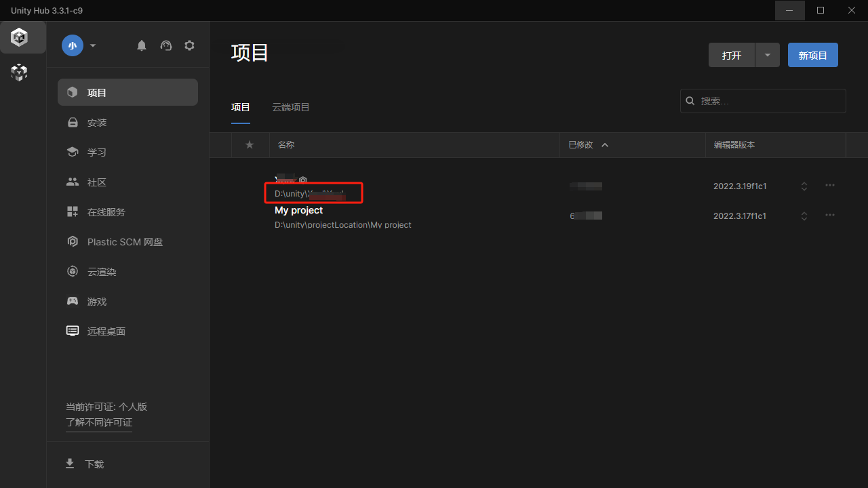The height and width of the screenshot is (488, 868).
Task: Click 当前许可证: 个人版 text
Action: [x=106, y=407]
